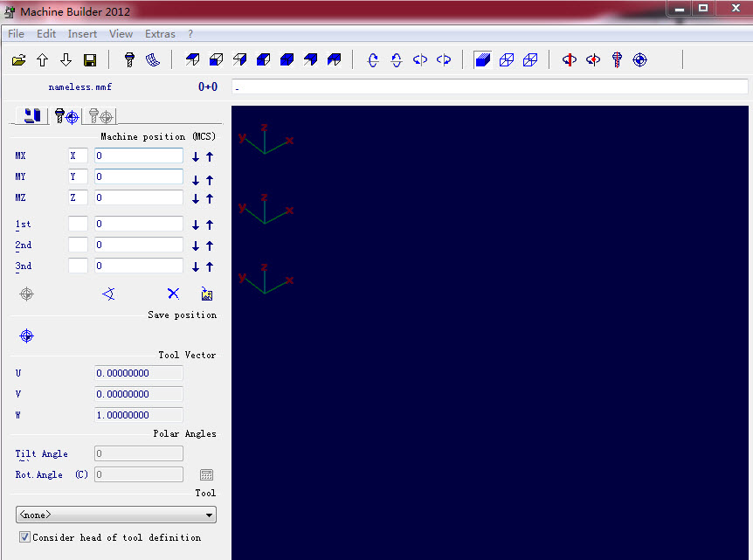This screenshot has width=753, height=560.
Task: Open the ? help menu
Action: [190, 34]
